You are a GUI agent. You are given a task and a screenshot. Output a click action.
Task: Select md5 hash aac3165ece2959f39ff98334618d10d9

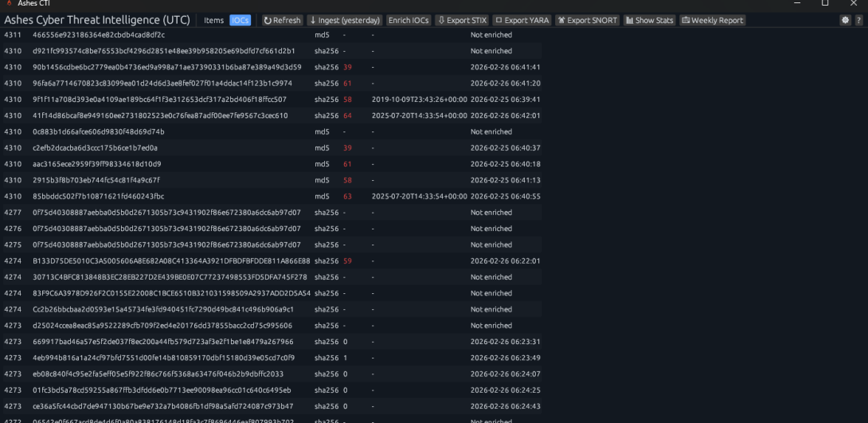point(97,164)
